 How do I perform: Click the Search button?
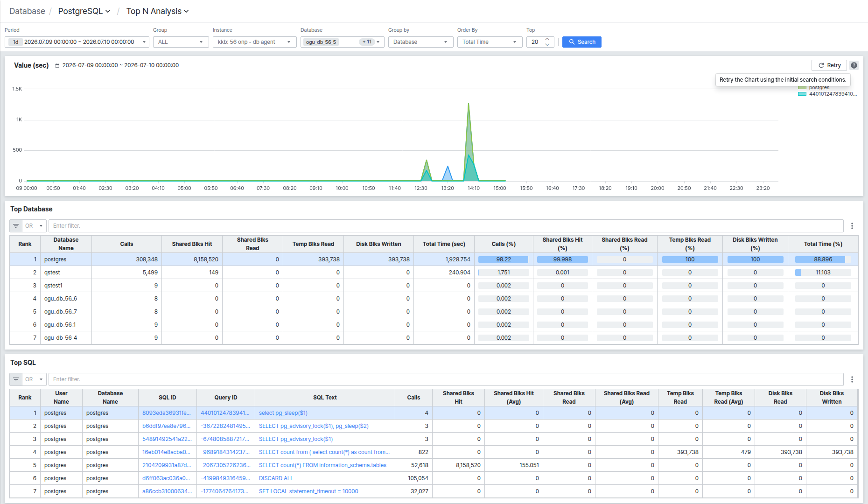coord(581,42)
